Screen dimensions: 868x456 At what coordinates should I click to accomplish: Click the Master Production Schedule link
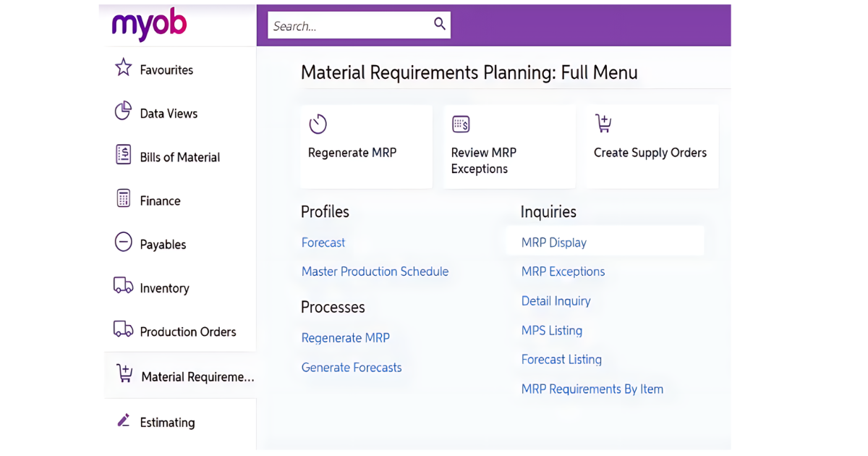point(375,271)
